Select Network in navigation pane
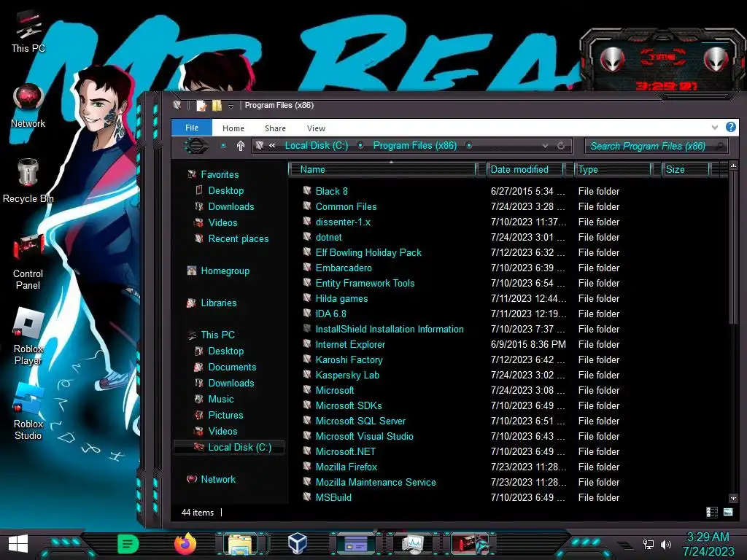 [x=217, y=480]
